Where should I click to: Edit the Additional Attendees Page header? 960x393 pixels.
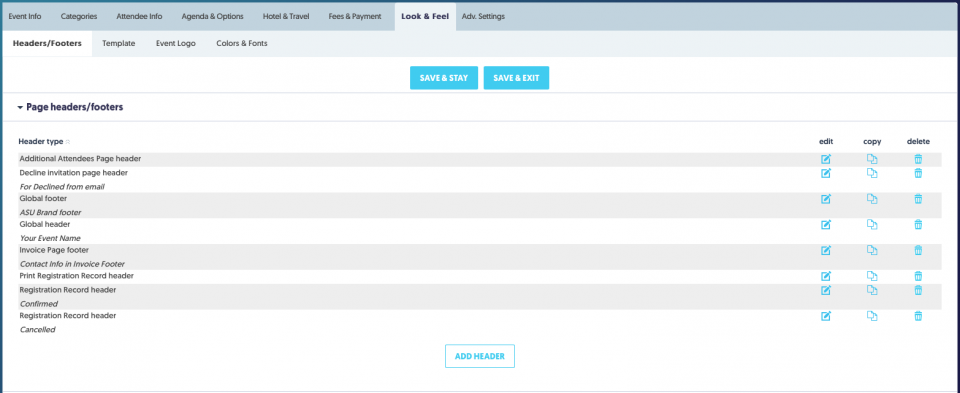pyautogui.click(x=826, y=159)
